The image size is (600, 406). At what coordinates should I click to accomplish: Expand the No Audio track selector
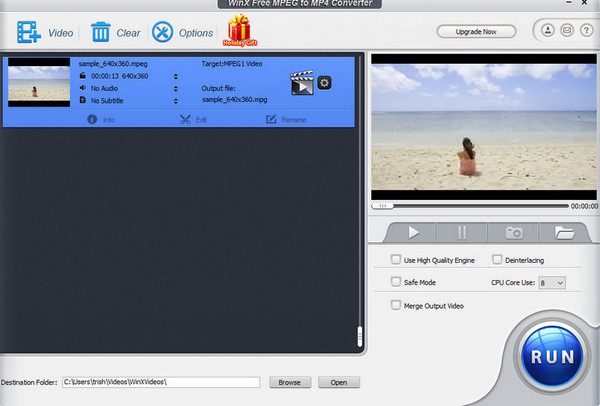point(176,89)
